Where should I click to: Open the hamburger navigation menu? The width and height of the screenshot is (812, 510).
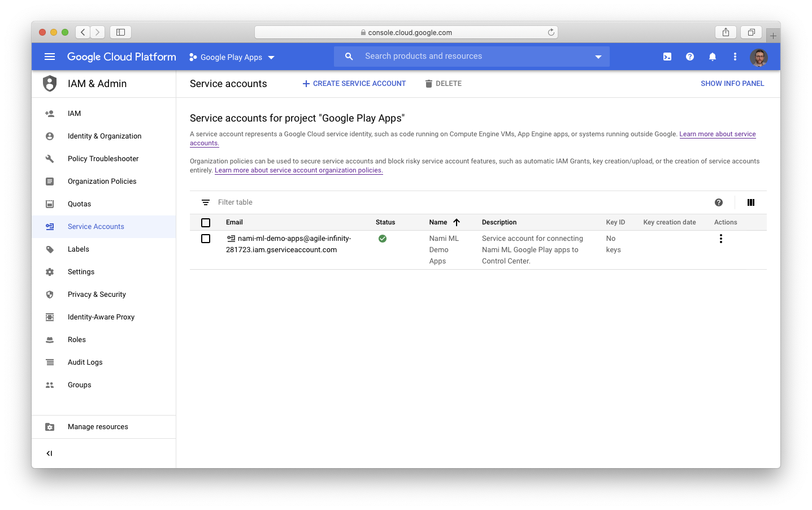pos(50,57)
